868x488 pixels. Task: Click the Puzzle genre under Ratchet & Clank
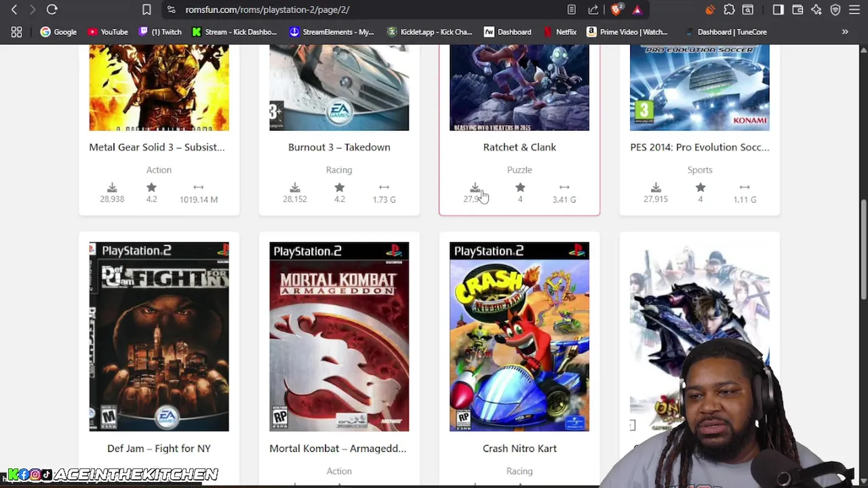coord(519,170)
